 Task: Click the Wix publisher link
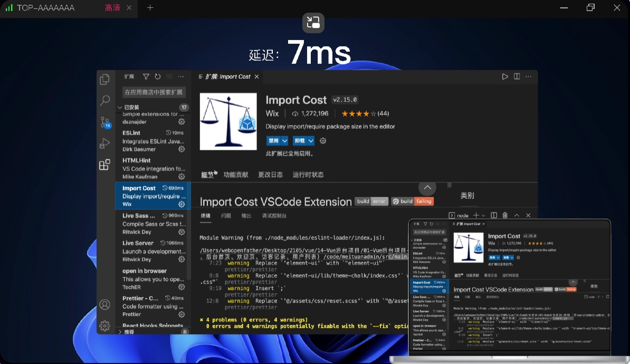click(x=272, y=113)
